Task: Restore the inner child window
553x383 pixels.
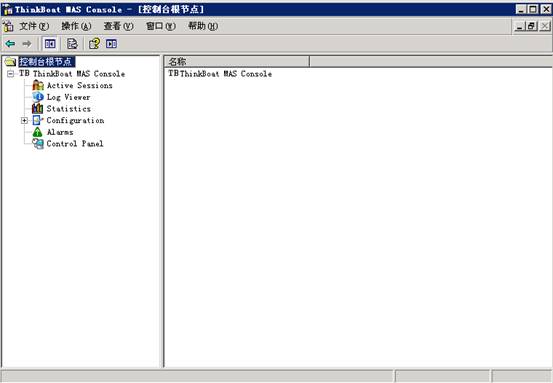Action: point(531,26)
